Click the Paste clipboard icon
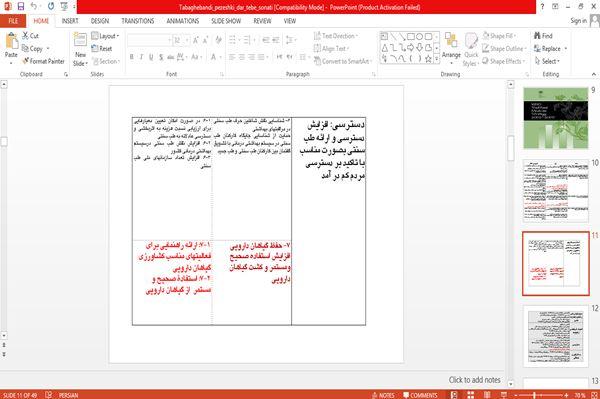The height and width of the screenshot is (399, 600). coord(11,41)
